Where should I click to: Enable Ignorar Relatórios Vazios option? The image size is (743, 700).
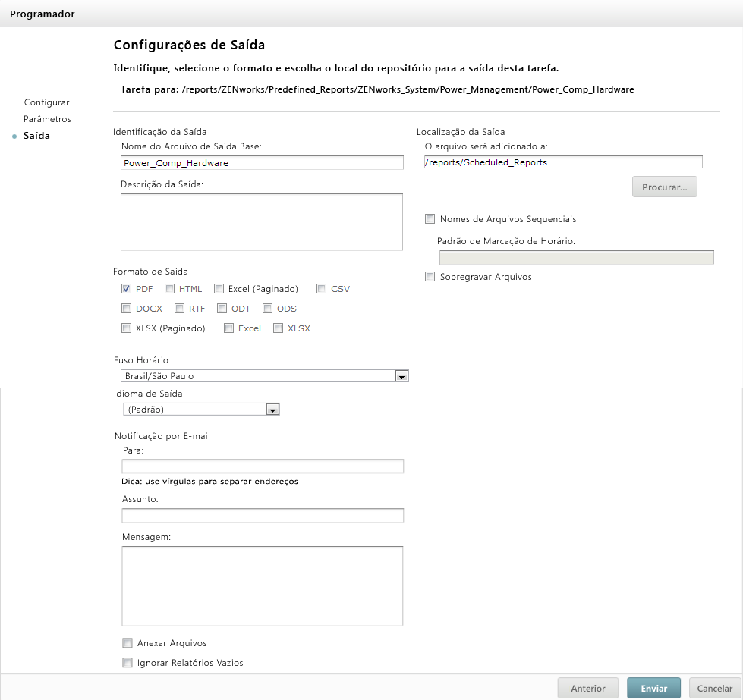tap(128, 663)
